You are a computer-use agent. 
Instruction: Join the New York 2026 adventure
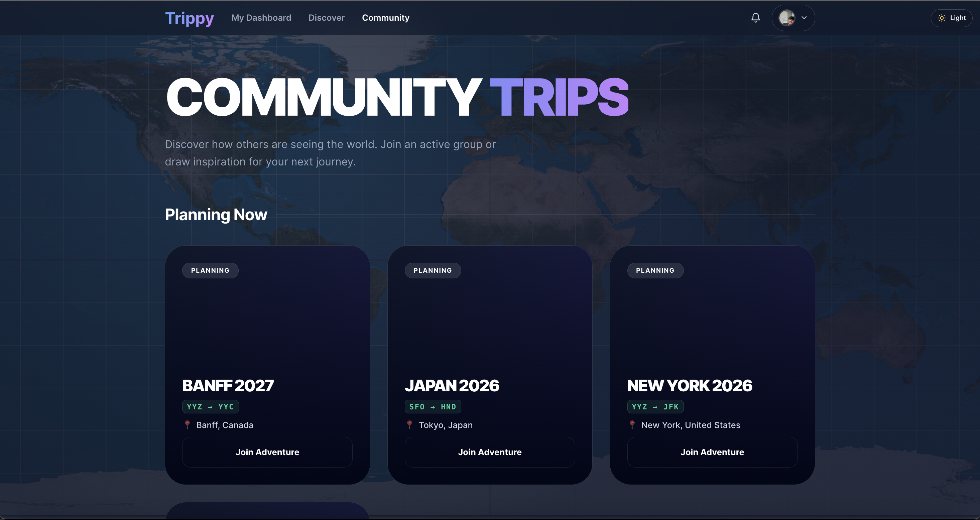(x=712, y=452)
